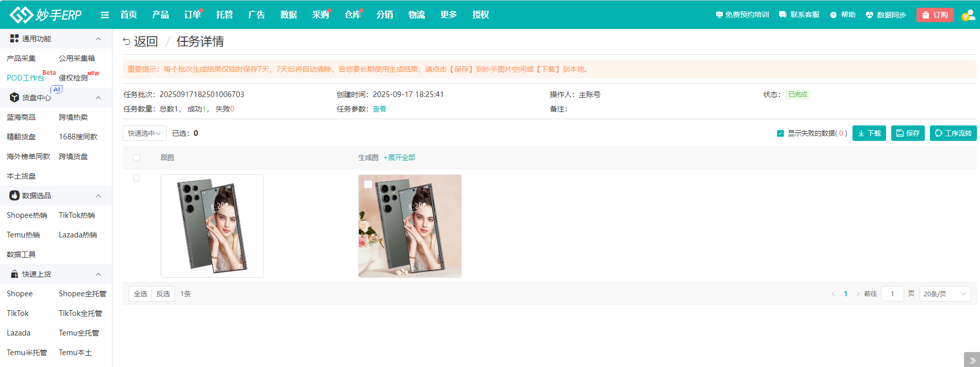Screen dimensions: 980x367
Task: Open 侵权检测 in the sidebar
Action: (73, 78)
